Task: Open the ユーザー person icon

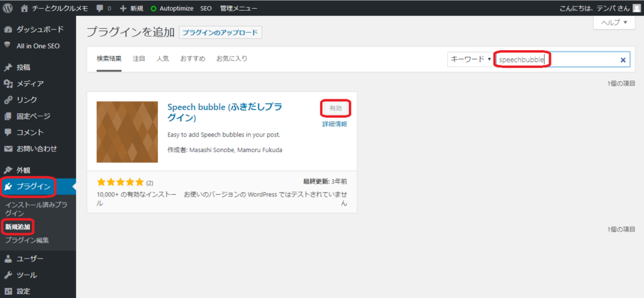Action: pyautogui.click(x=8, y=258)
